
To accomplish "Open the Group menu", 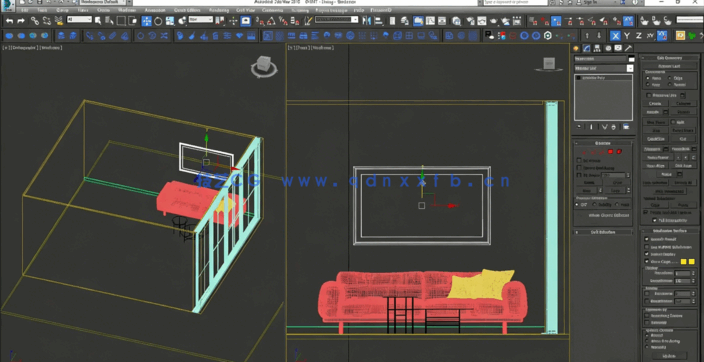I will (x=62, y=10).
